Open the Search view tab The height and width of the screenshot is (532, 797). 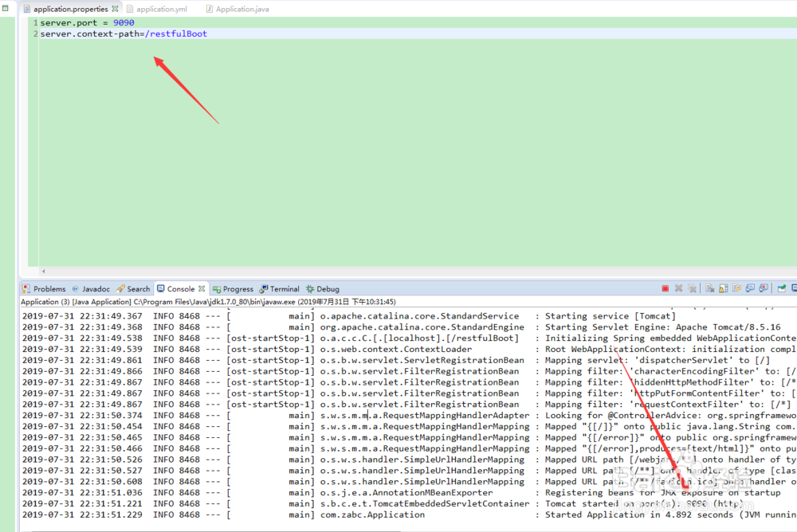point(133,288)
